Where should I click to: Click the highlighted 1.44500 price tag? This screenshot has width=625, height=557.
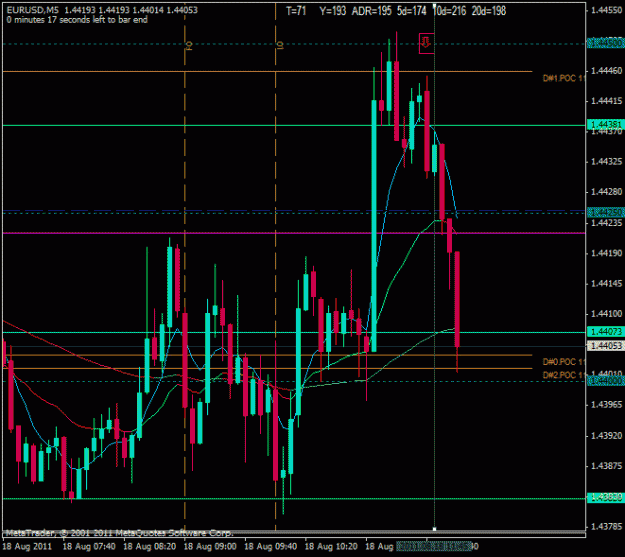tap(606, 43)
